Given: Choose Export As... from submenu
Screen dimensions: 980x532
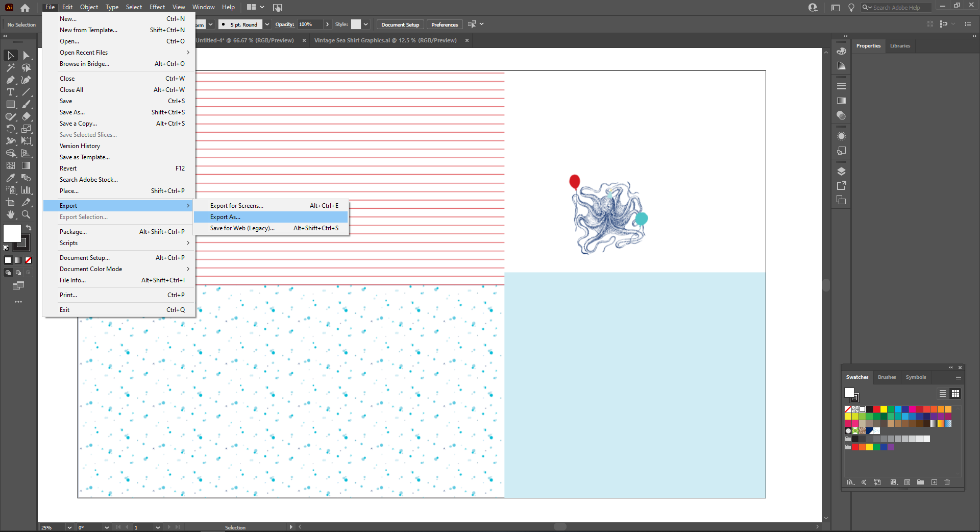Looking at the screenshot, I should [x=271, y=217].
